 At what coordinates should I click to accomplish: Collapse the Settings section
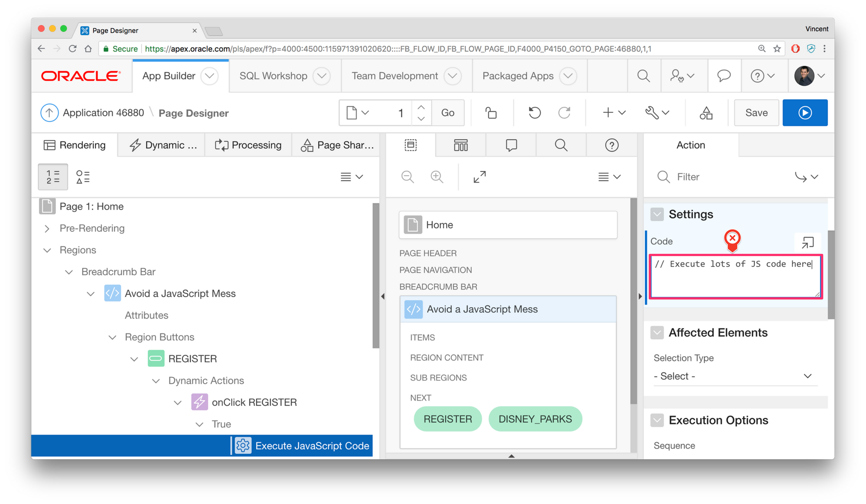tap(657, 214)
